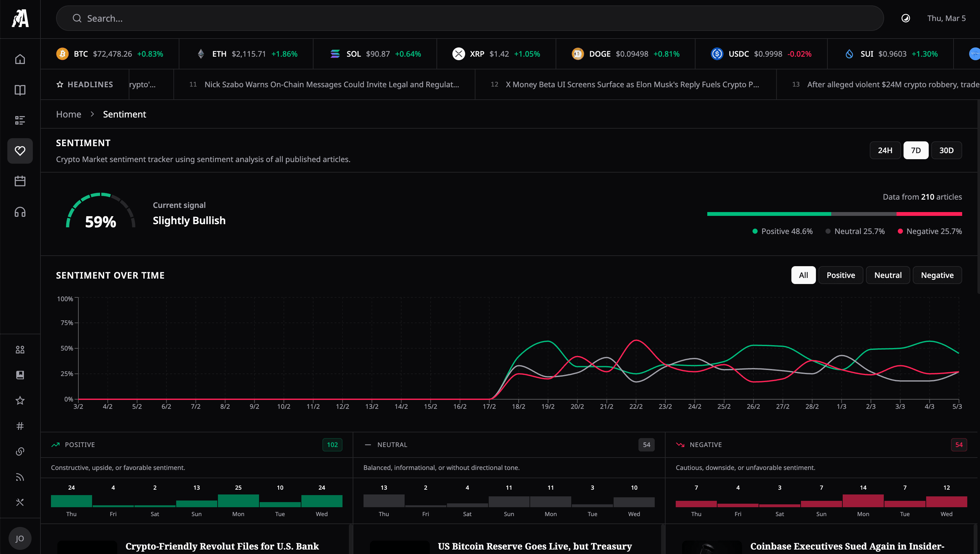Viewport: 980px width, 554px height.
Task: Open headline about Nick Szabo warning
Action: [x=332, y=84]
